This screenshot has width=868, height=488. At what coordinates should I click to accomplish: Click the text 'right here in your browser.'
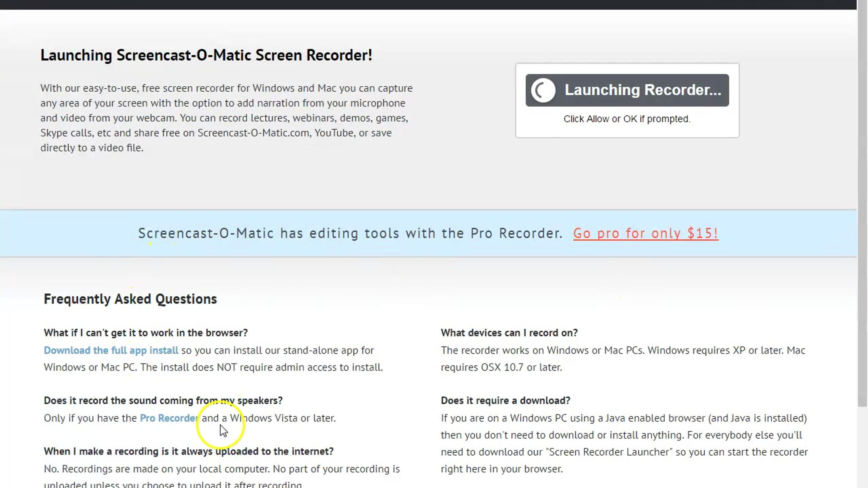[502, 469]
